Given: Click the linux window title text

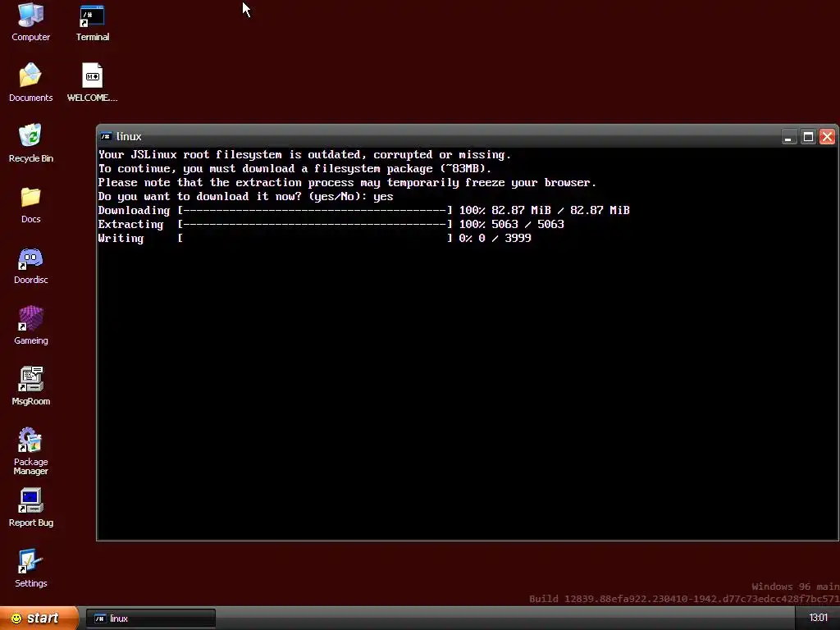Looking at the screenshot, I should [129, 137].
